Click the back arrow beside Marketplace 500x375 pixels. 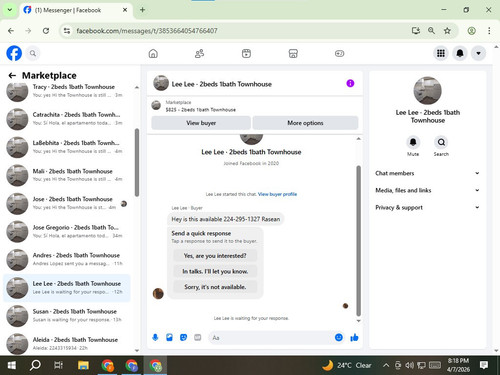[x=12, y=76]
